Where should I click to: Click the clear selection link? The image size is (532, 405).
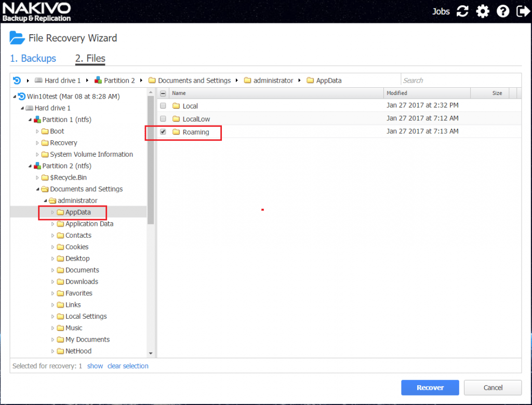pos(128,366)
